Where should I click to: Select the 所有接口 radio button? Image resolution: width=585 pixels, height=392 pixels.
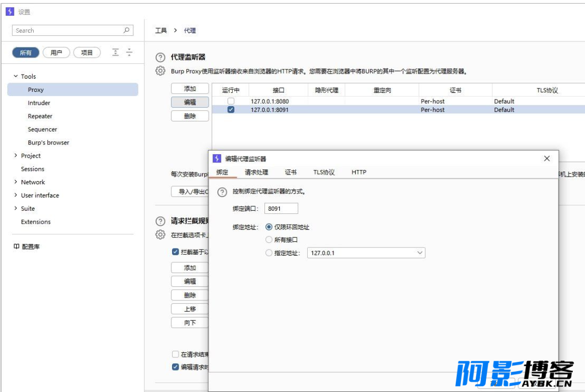[x=269, y=240]
